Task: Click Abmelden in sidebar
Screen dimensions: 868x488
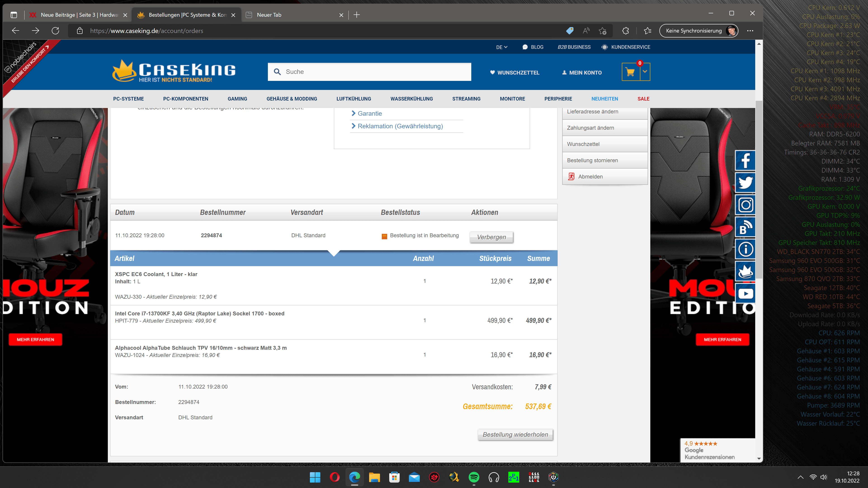Action: (x=605, y=176)
